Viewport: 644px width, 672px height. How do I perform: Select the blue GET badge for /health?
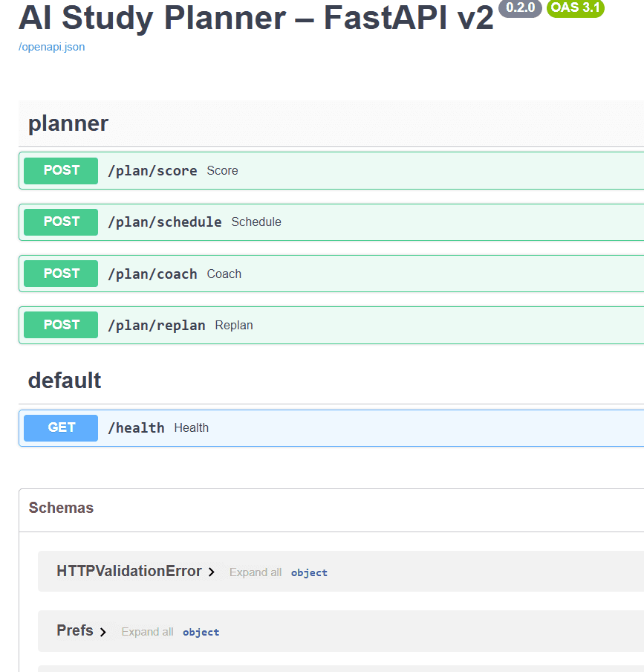pyautogui.click(x=60, y=427)
